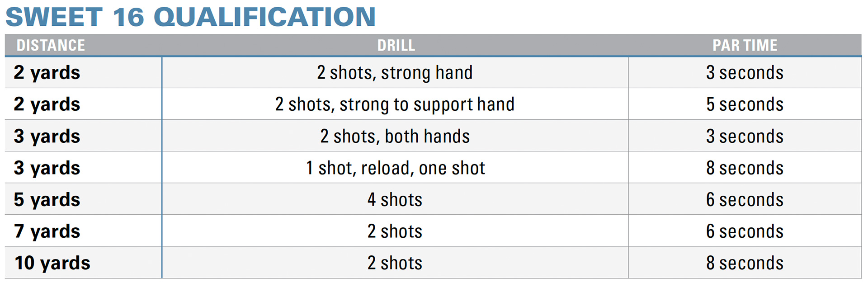Select the DRILL column header
868x292 pixels.
tap(396, 45)
